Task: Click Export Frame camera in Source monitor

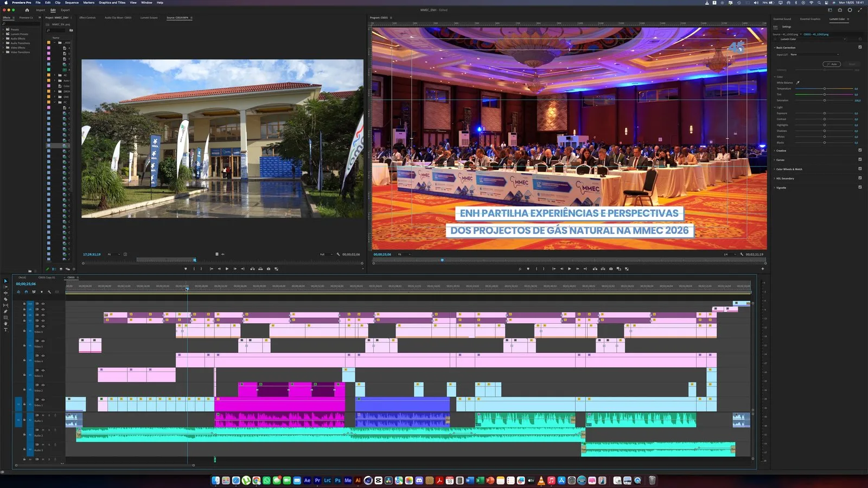Action: [x=269, y=268]
